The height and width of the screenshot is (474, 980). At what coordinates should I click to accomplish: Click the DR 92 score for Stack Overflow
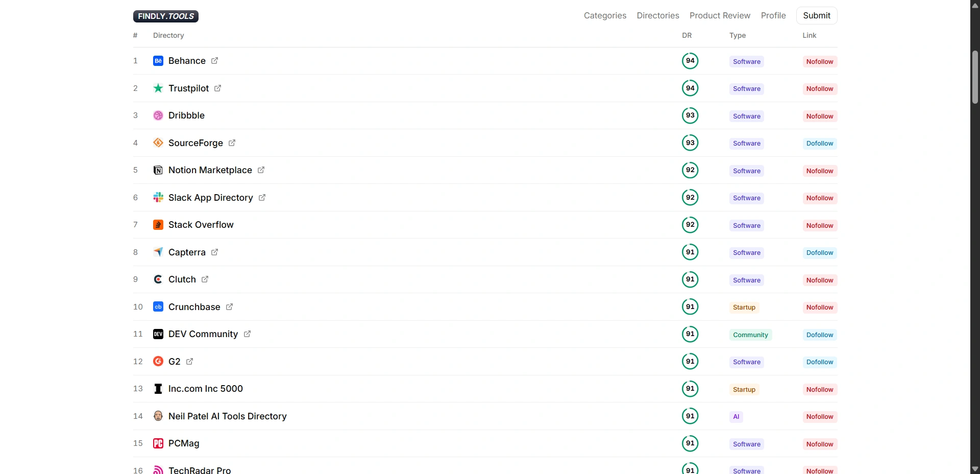coord(690,225)
